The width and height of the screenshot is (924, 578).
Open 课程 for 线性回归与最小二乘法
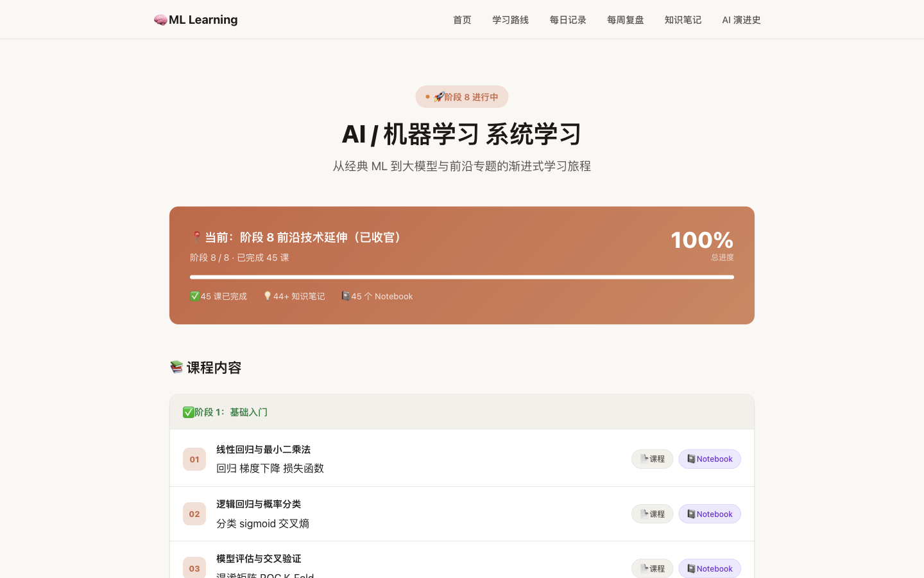pyautogui.click(x=652, y=459)
